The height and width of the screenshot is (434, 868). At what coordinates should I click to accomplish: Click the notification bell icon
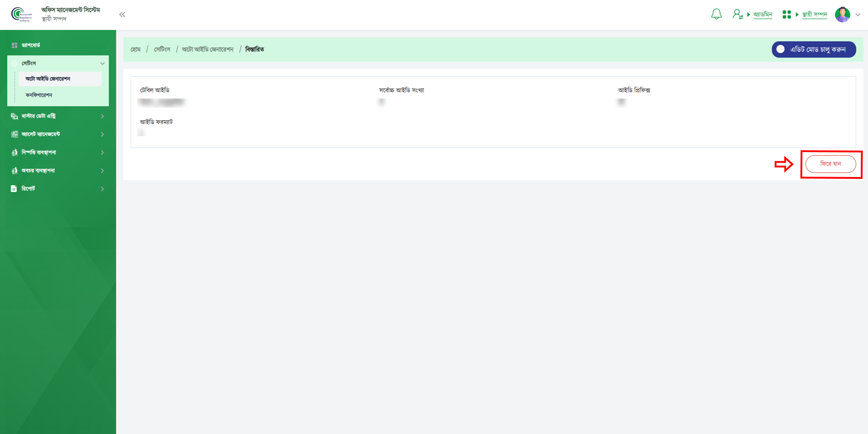coord(716,15)
